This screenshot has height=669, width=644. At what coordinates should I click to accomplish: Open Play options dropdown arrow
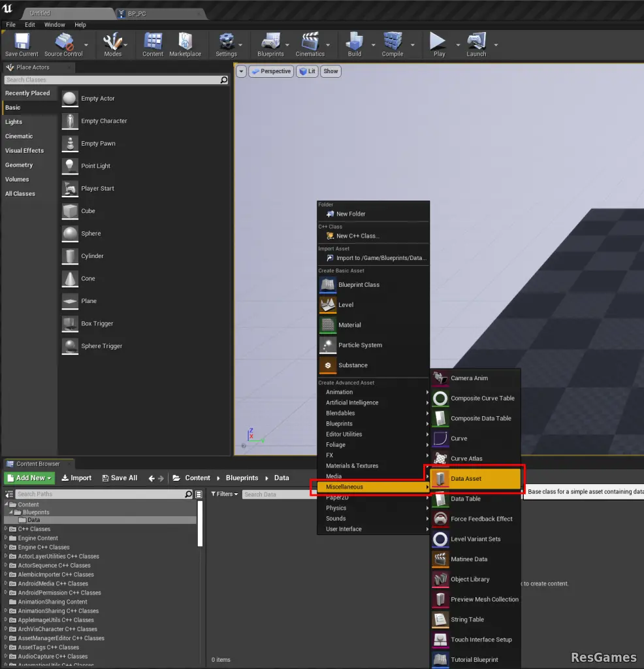pos(458,45)
